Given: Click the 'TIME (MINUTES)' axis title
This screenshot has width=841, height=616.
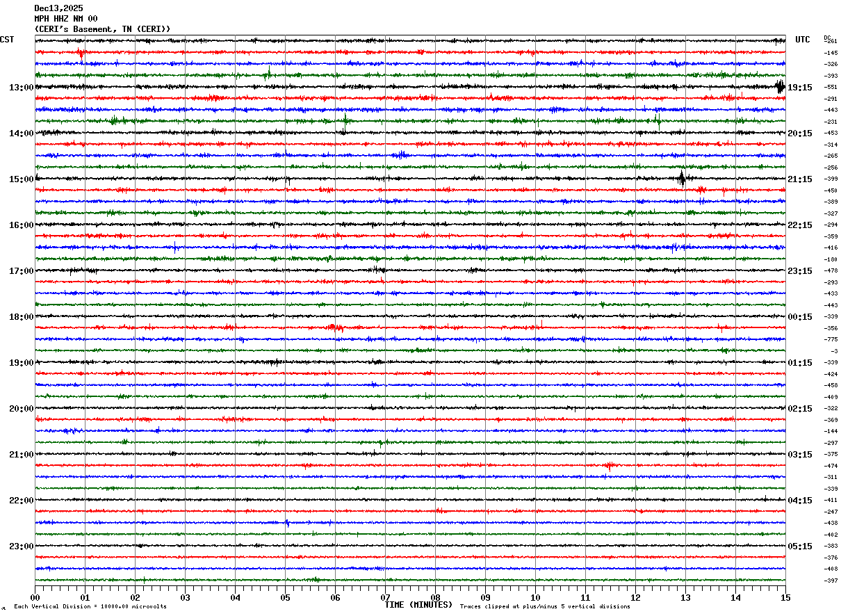Looking at the screenshot, I should (418, 605).
